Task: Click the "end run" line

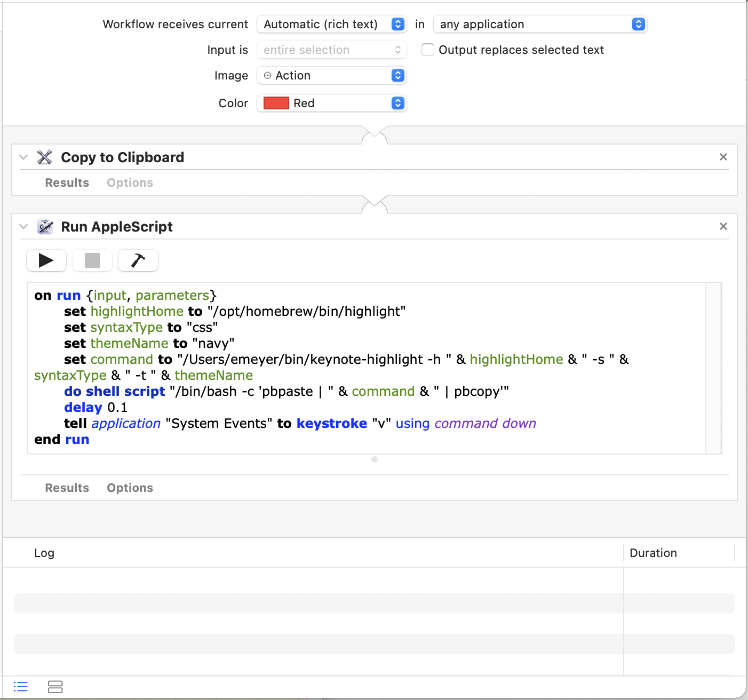Action: point(62,440)
